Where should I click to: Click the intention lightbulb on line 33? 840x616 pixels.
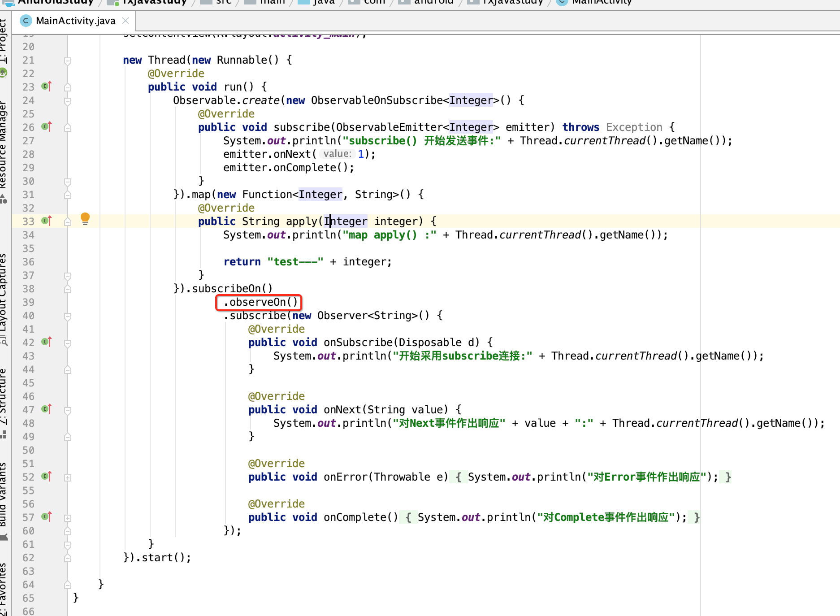click(x=85, y=219)
